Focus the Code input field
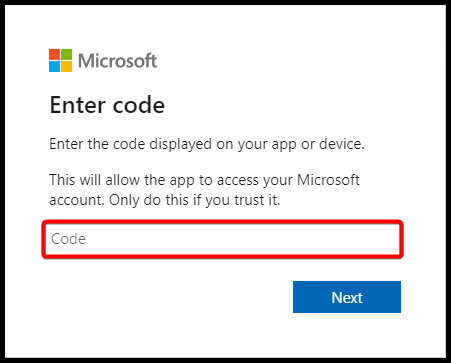Image resolution: width=451 pixels, height=363 pixels. [222, 239]
